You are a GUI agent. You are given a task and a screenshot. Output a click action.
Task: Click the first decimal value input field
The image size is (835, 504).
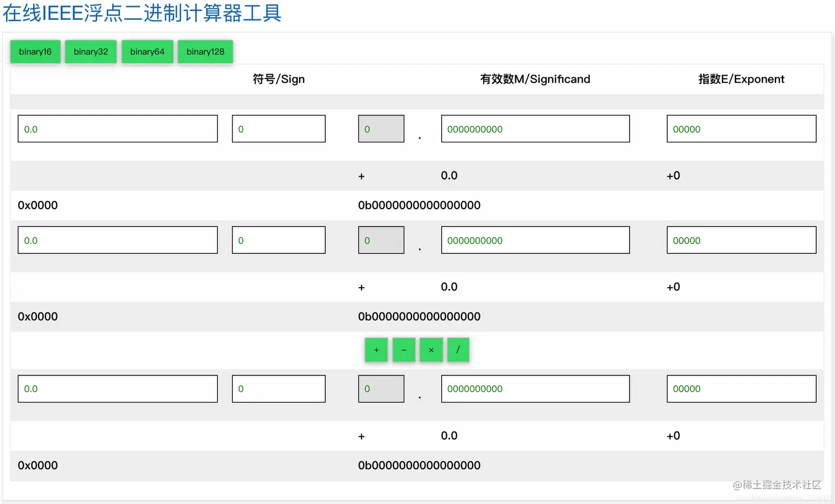(x=117, y=129)
